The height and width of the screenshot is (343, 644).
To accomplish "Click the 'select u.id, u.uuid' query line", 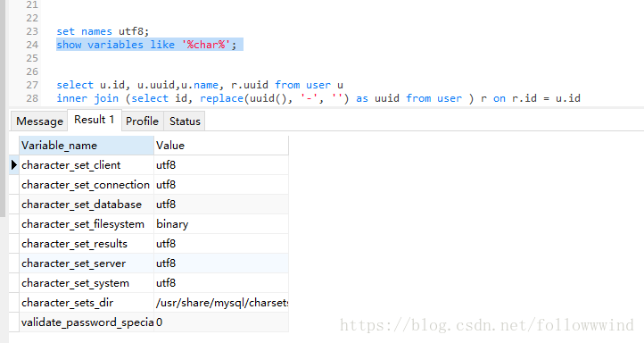I will [200, 85].
